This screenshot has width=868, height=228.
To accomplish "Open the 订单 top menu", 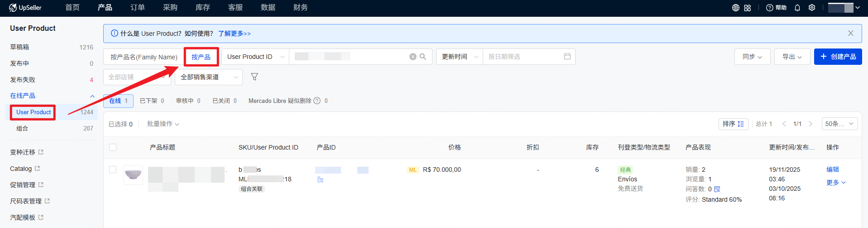I will pyautogui.click(x=137, y=8).
